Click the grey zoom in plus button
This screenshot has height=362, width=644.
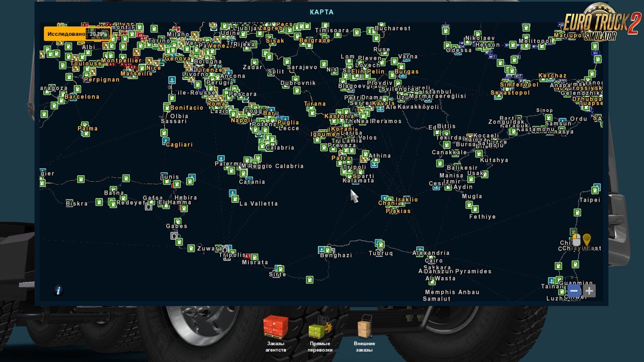point(589,291)
